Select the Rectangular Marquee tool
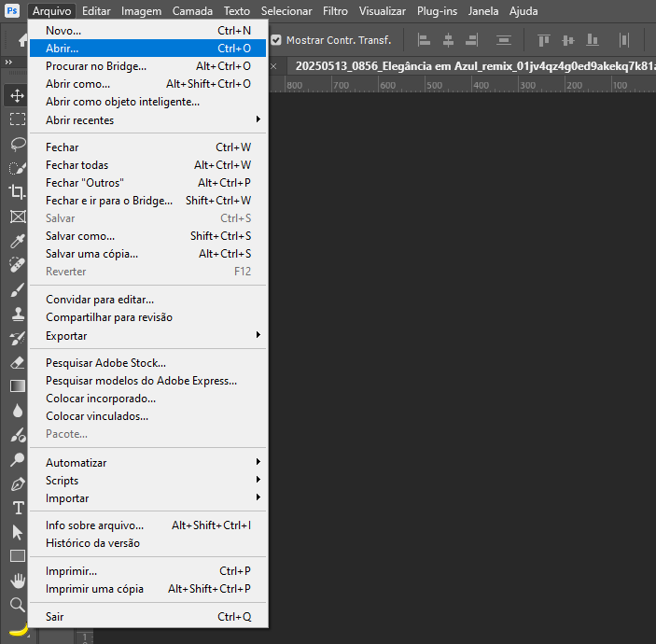 coord(17,119)
